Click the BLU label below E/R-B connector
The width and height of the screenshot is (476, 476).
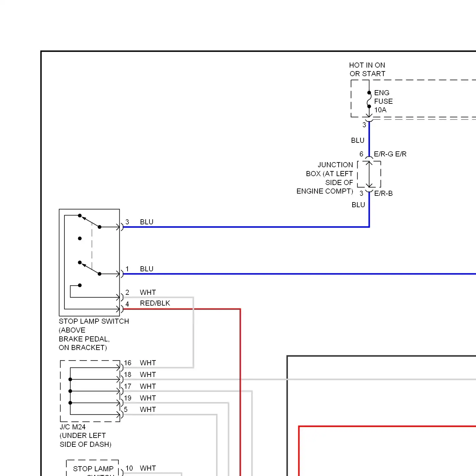[x=358, y=205]
